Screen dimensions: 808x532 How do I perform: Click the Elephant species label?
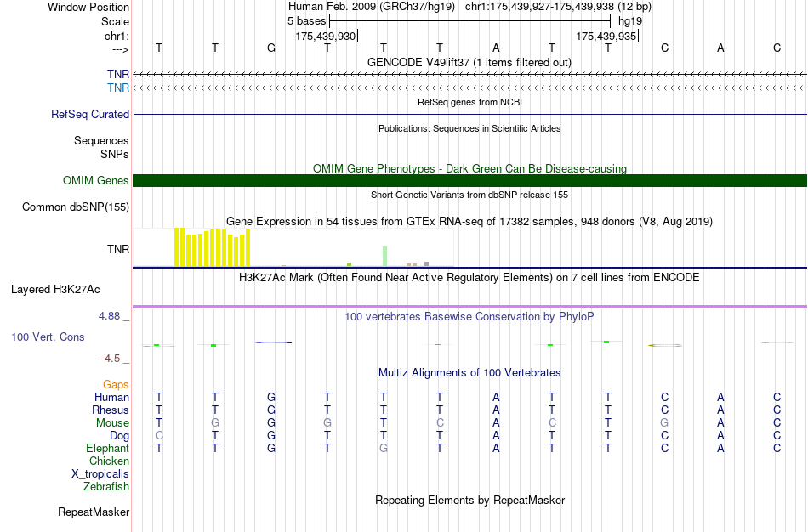coord(108,448)
